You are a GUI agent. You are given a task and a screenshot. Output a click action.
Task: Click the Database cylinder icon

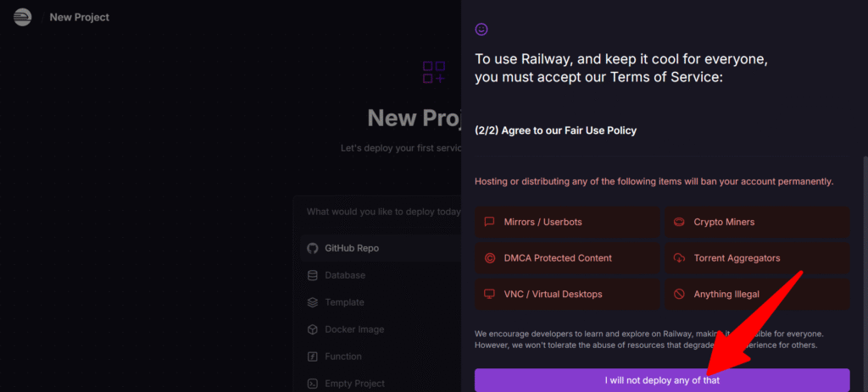coord(313,275)
